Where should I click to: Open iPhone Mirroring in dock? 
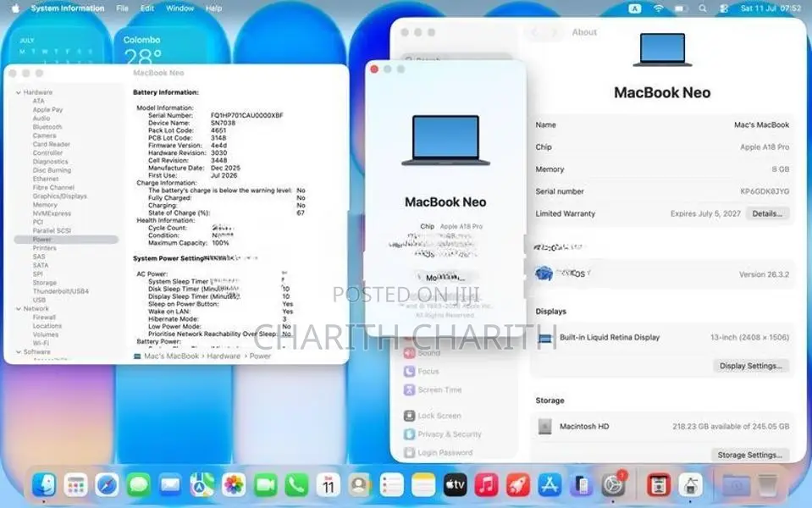[x=581, y=485]
